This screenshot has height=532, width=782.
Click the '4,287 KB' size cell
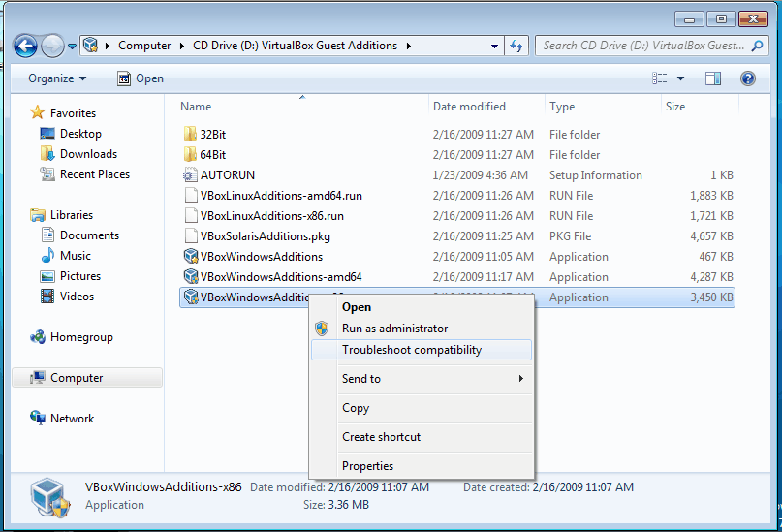711,277
